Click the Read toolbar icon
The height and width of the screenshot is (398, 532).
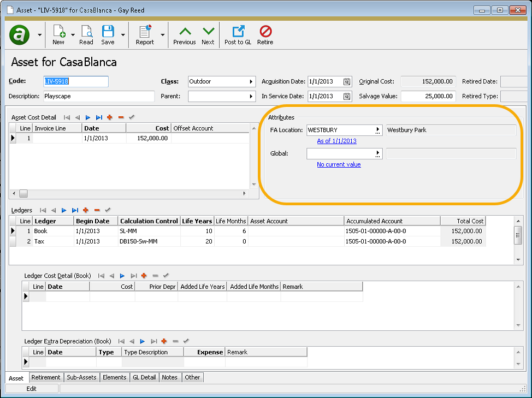86,33
